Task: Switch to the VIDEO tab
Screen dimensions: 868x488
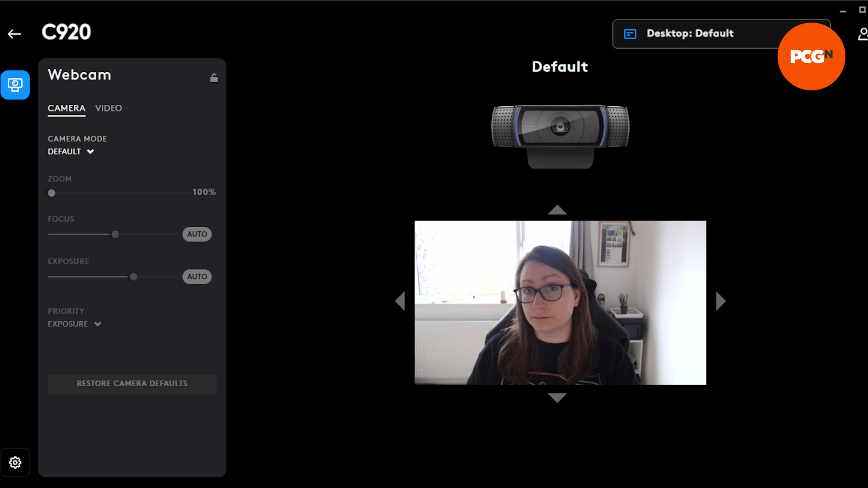Action: tap(108, 108)
